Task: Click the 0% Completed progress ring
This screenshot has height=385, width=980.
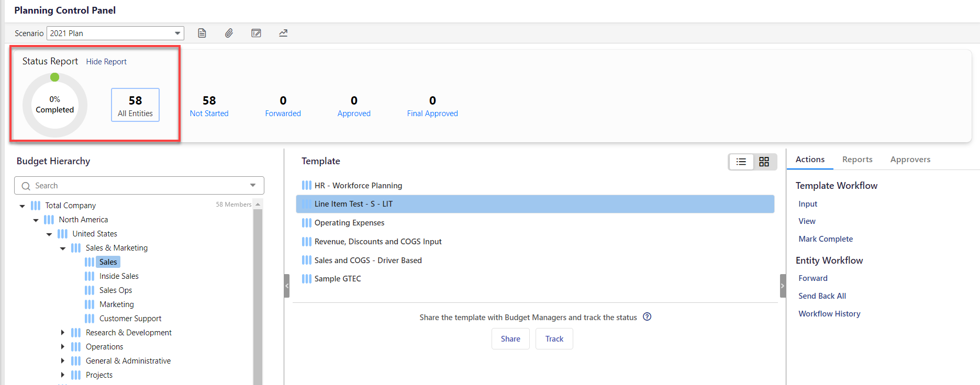Action: (55, 105)
